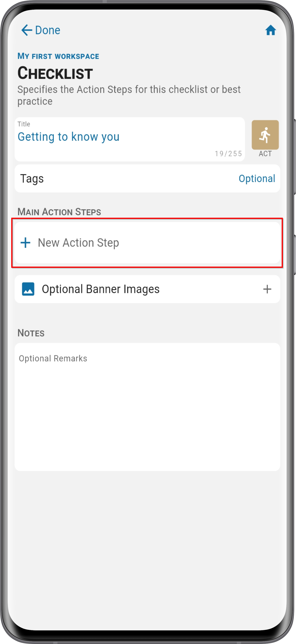
Task: Tap the plus icon beside New Action Step
Action: pos(25,243)
